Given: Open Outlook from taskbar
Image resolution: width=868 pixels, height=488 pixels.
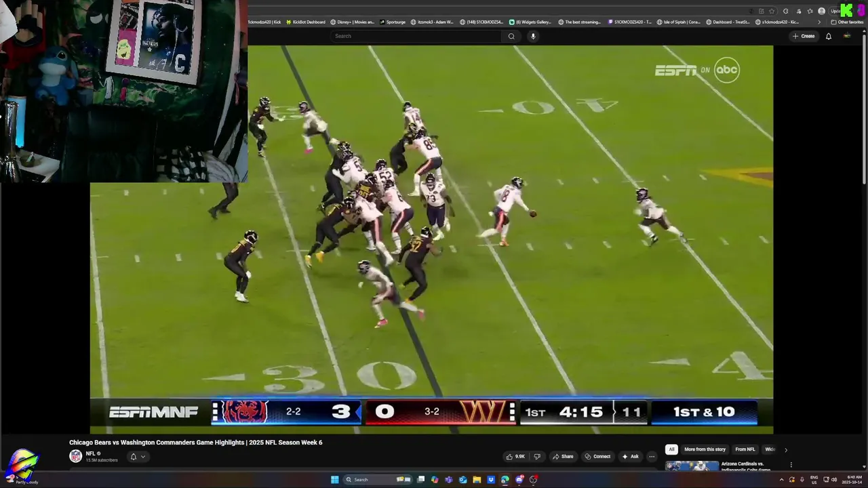Looking at the screenshot, I should (x=462, y=479).
